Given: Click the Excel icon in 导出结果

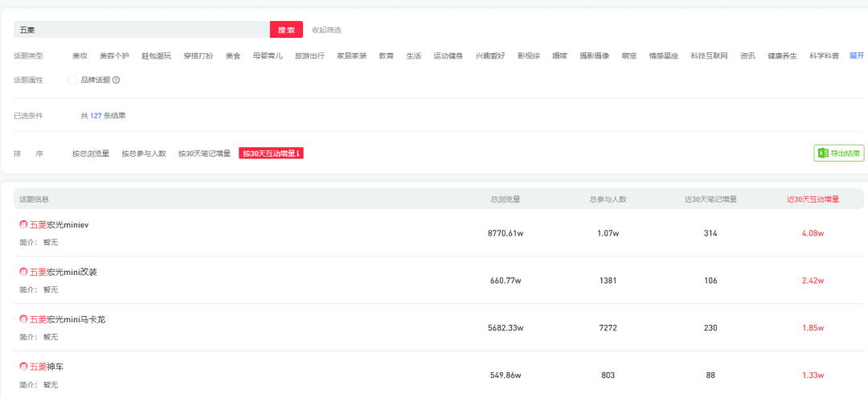Looking at the screenshot, I should pos(823,154).
